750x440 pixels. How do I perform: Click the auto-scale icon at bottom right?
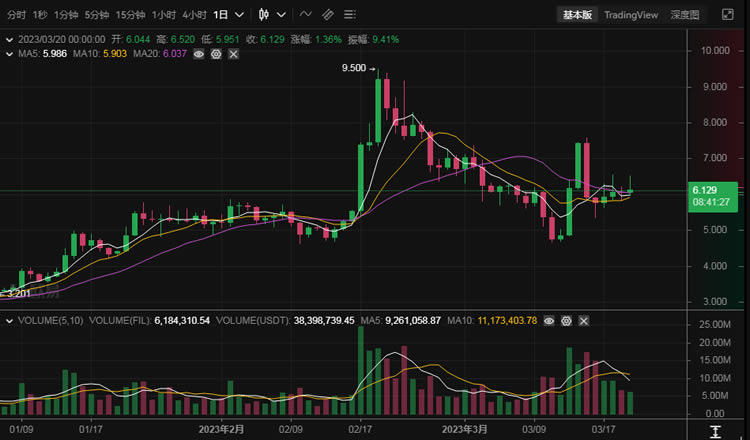(x=716, y=432)
